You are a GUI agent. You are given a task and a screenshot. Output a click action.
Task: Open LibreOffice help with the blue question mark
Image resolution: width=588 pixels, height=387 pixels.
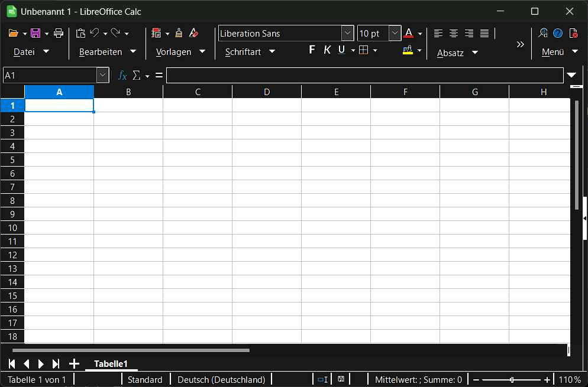point(558,33)
